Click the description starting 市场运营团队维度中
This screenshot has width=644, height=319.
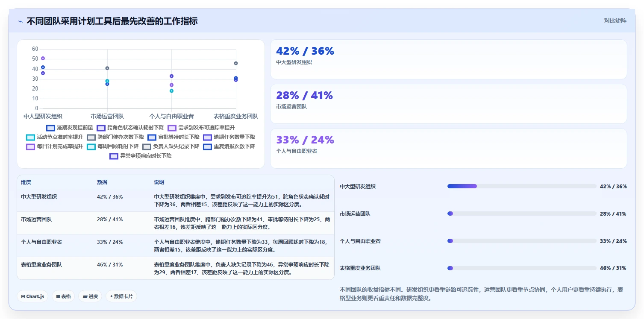[242, 223]
